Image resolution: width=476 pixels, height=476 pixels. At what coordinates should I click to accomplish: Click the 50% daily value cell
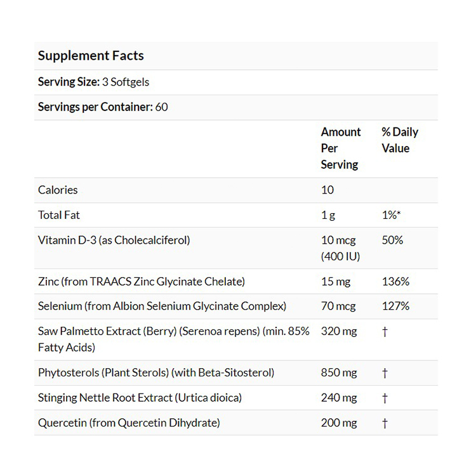(392, 240)
